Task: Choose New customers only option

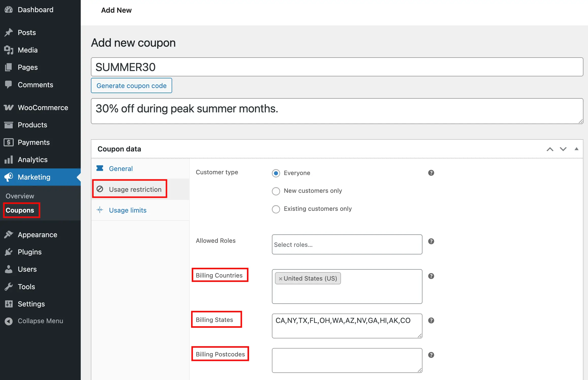Action: pyautogui.click(x=276, y=191)
